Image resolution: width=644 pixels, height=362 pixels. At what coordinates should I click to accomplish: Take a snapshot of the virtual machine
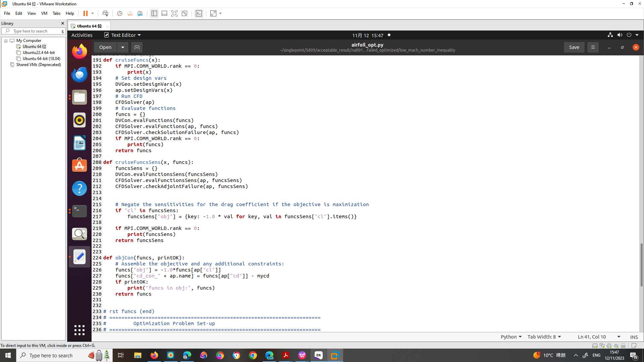[119, 13]
